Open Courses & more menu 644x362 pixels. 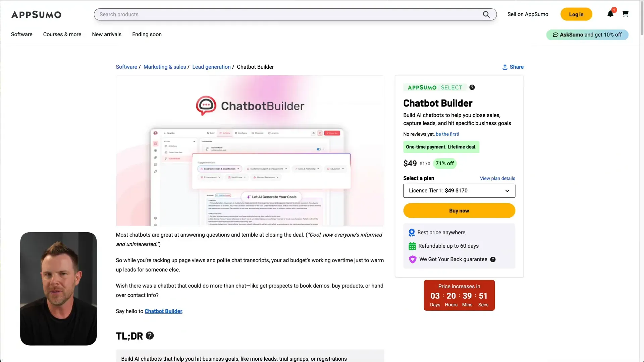[62, 35]
